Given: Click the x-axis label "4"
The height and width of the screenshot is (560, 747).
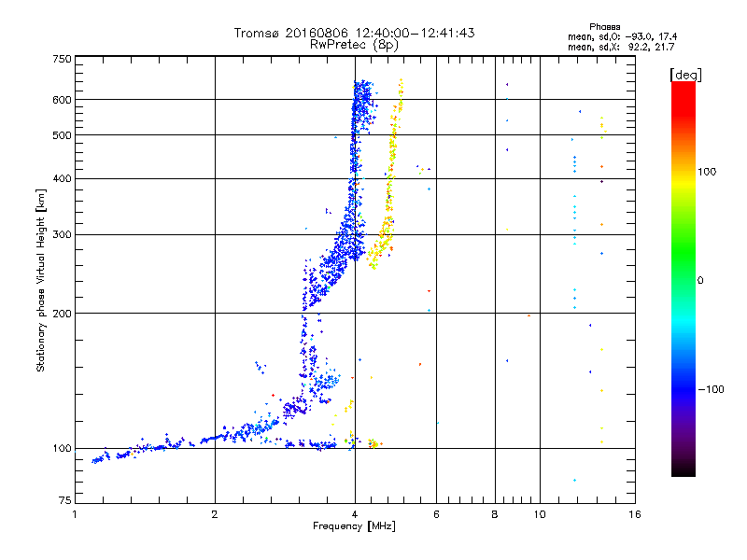Looking at the screenshot, I should coord(355,514).
